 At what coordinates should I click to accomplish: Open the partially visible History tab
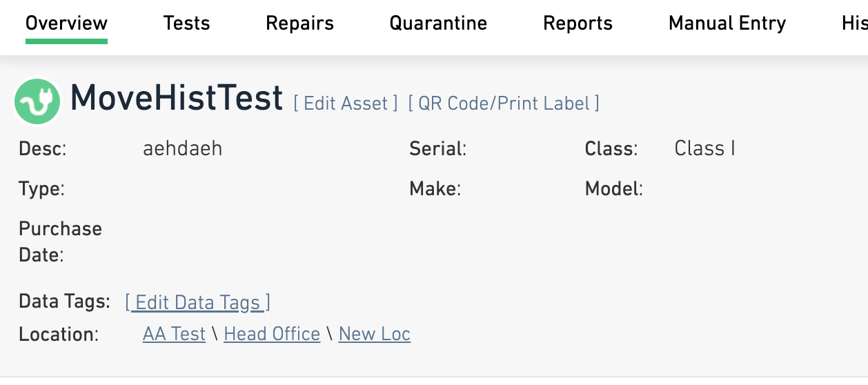tap(854, 23)
